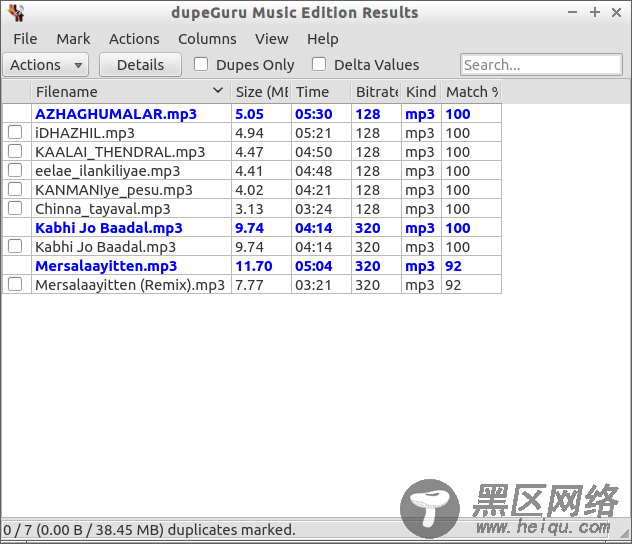Open the View menu
Viewport: 632px width, 544px height.
pyautogui.click(x=271, y=39)
